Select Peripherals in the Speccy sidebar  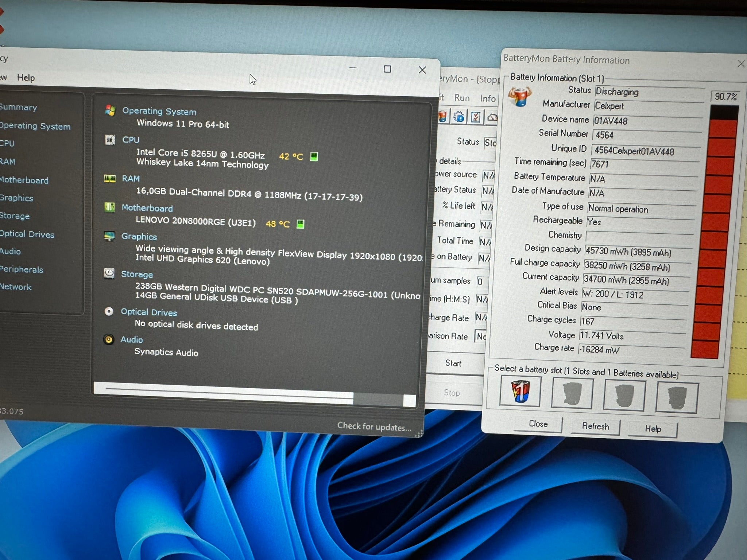tap(21, 269)
